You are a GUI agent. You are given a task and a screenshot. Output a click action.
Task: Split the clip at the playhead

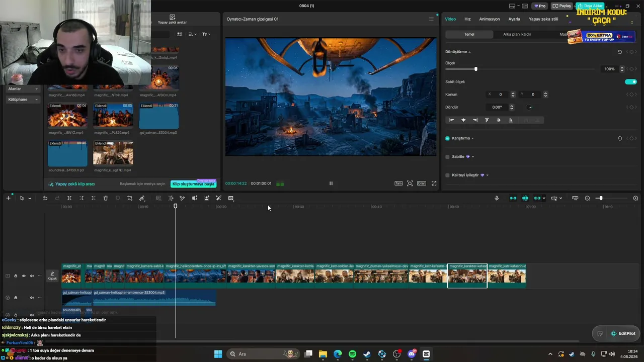point(69,198)
